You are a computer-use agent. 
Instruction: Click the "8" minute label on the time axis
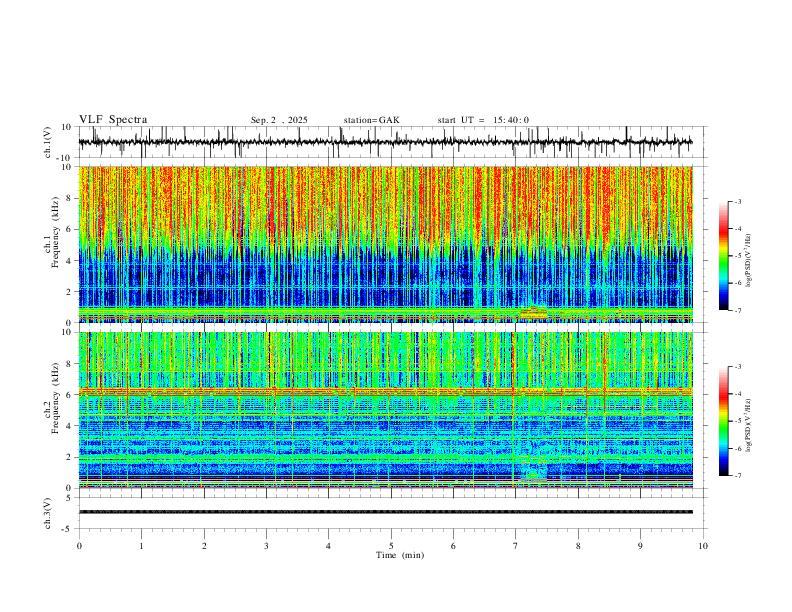pos(578,546)
